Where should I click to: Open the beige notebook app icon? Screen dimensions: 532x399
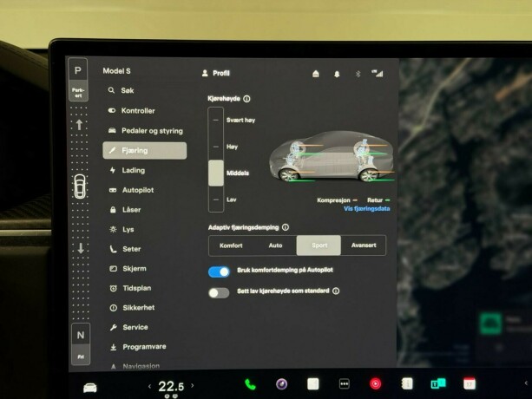pos(407,383)
